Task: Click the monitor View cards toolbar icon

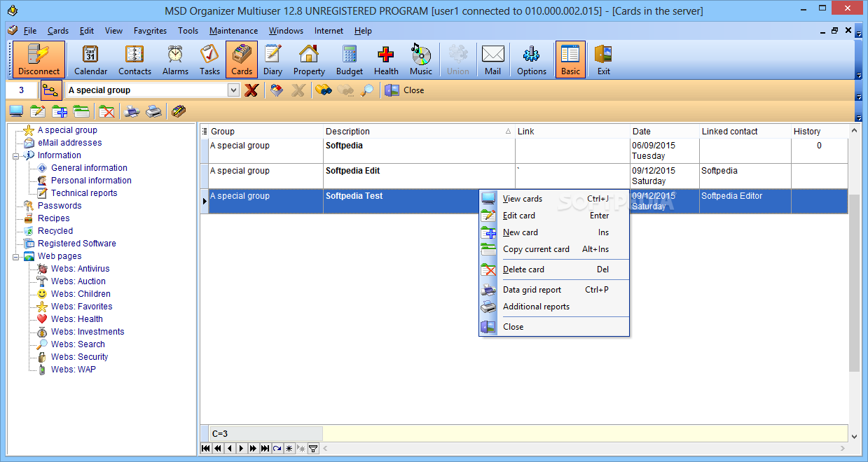Action: coord(16,111)
